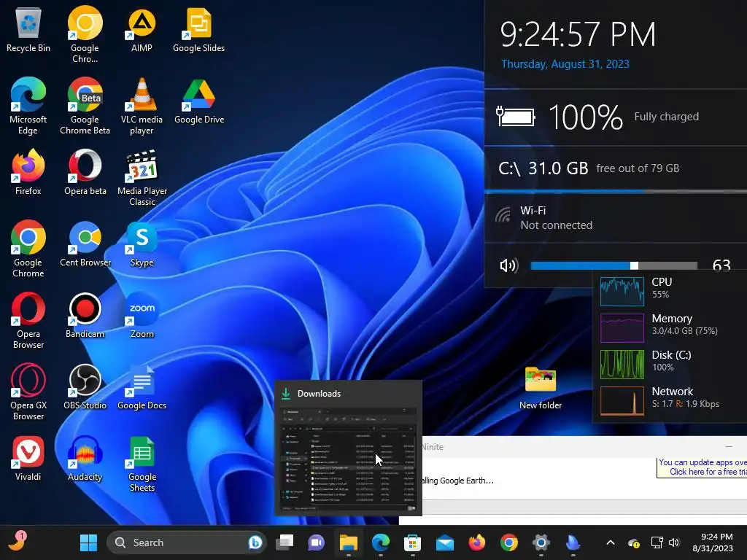This screenshot has height=560, width=747.
Task: Click Firefox on the taskbar
Action: coord(476,542)
